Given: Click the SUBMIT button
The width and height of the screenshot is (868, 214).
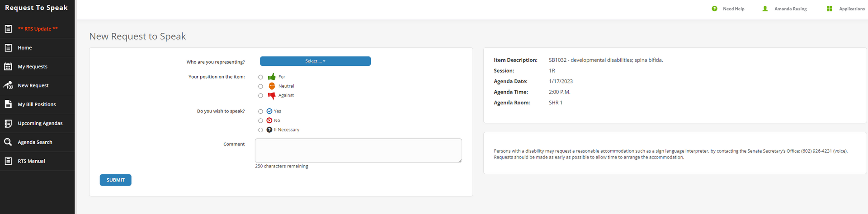Looking at the screenshot, I should coord(115,180).
